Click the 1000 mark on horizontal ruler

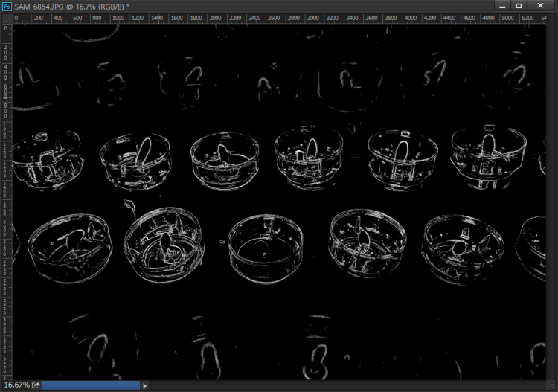pos(118,18)
